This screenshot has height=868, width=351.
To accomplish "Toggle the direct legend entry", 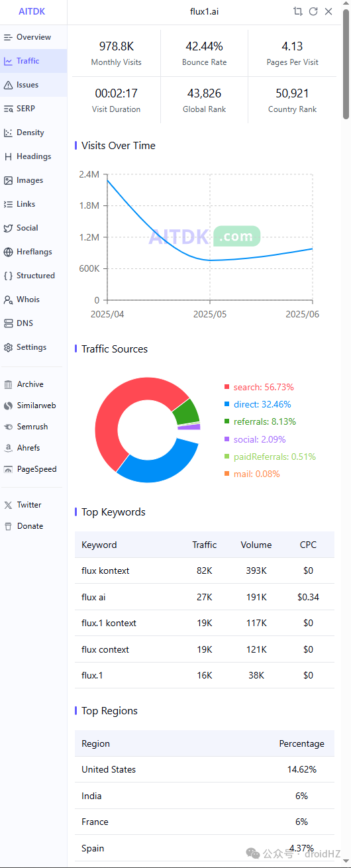I will point(258,404).
